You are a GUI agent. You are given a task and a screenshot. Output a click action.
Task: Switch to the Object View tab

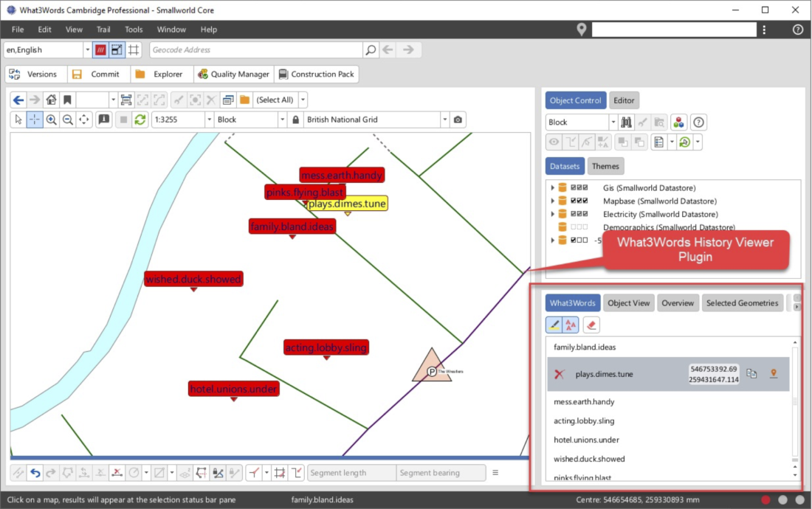(x=629, y=303)
